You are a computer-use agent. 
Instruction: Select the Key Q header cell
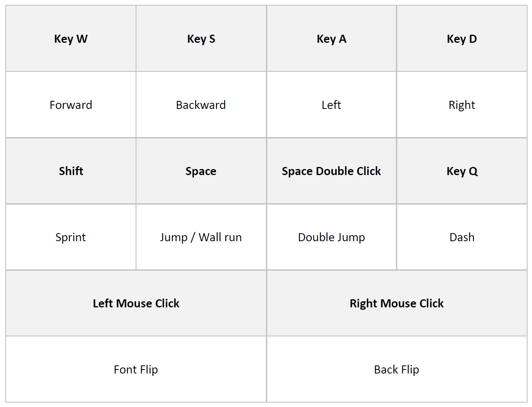pos(462,171)
